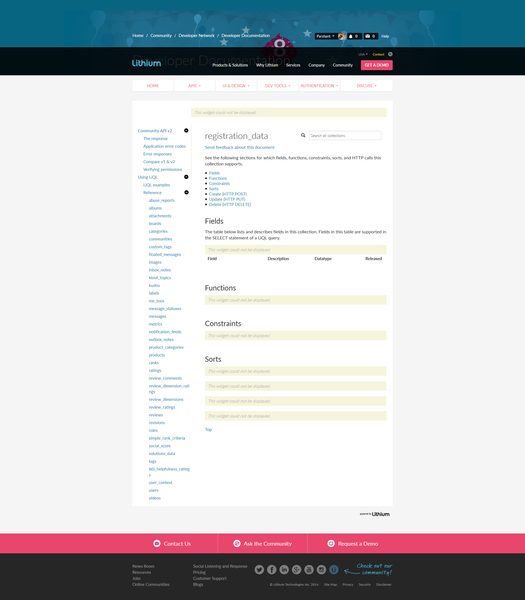Click the Ask the Community icon
The height and width of the screenshot is (600, 525).
(237, 543)
